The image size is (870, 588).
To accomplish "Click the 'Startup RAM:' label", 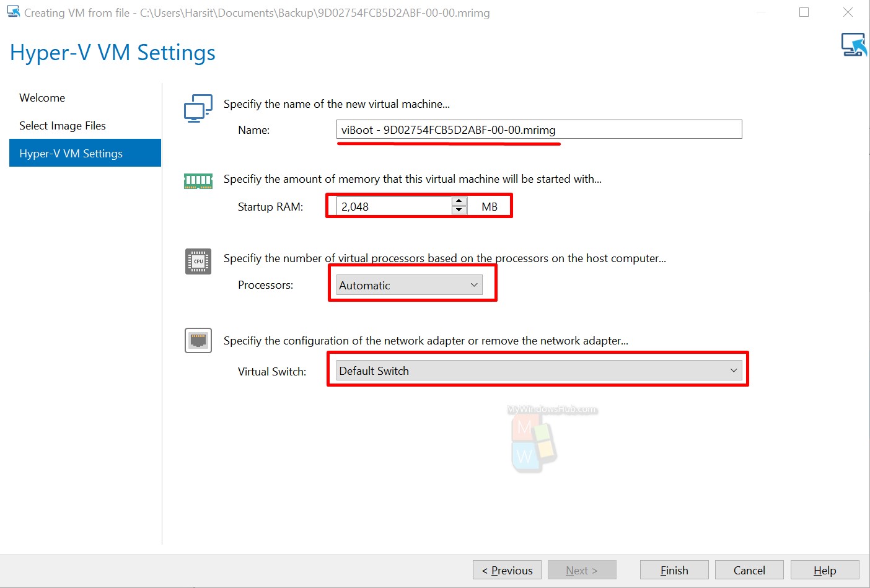I will coord(270,207).
